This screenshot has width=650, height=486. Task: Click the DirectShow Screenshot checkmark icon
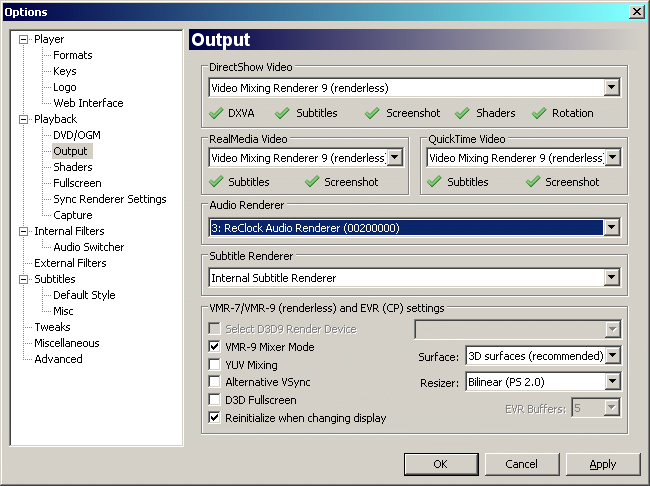pos(372,113)
